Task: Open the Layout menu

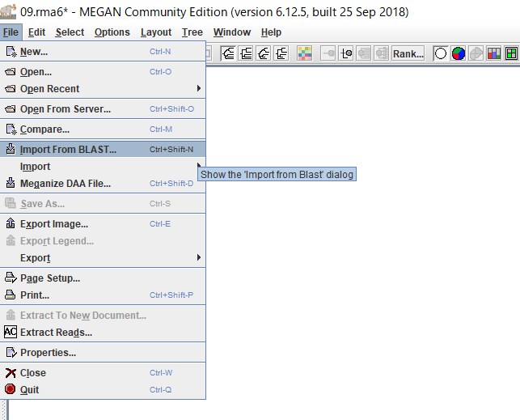Action: (156, 32)
